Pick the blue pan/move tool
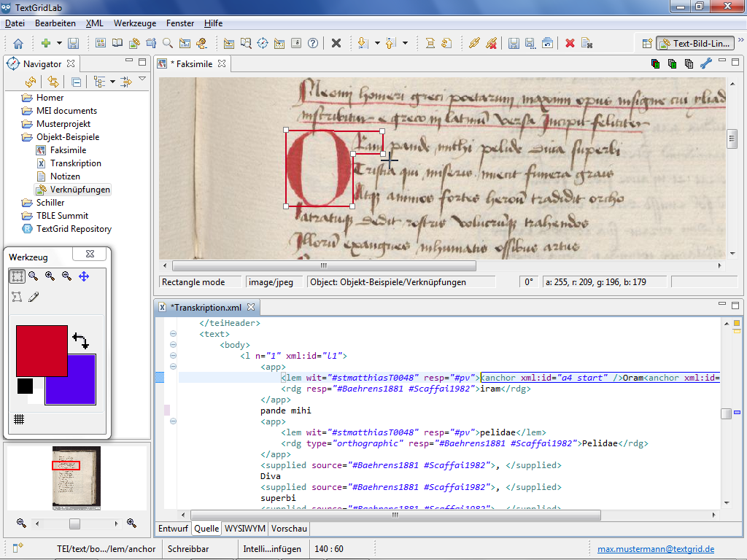The height and width of the screenshot is (560, 747). tap(83, 276)
